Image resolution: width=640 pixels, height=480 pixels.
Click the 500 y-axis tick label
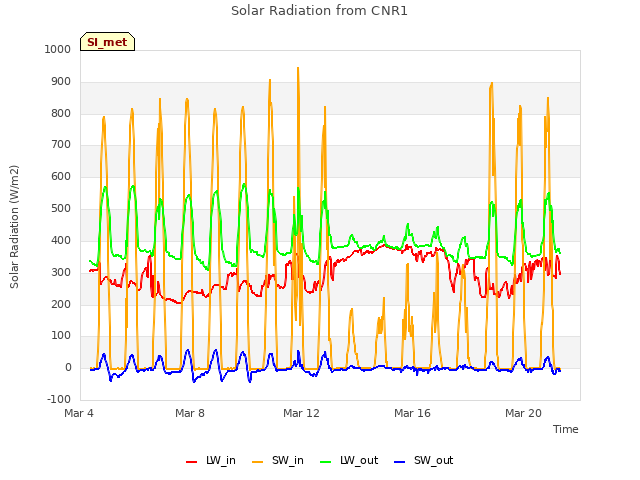61,209
